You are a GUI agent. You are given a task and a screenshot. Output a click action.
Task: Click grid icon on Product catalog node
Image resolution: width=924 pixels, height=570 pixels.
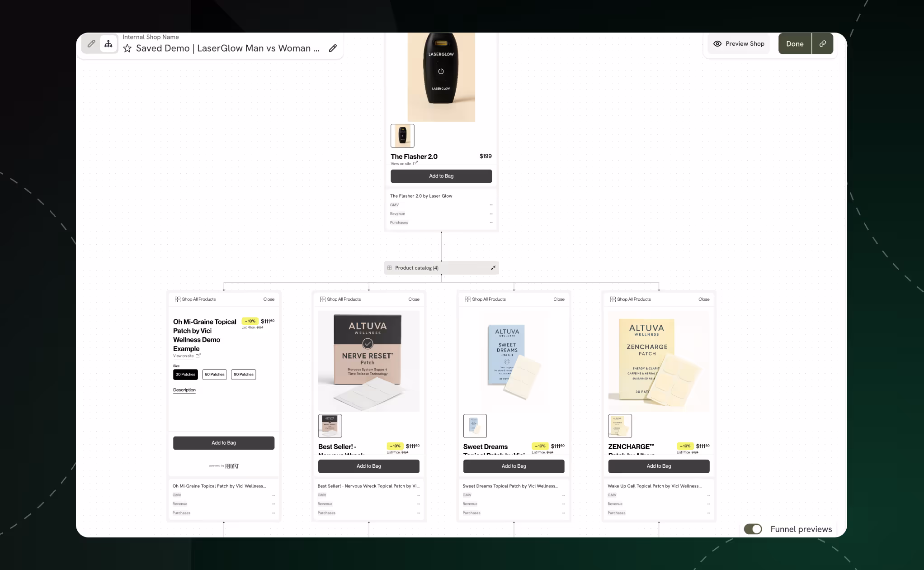click(x=390, y=268)
